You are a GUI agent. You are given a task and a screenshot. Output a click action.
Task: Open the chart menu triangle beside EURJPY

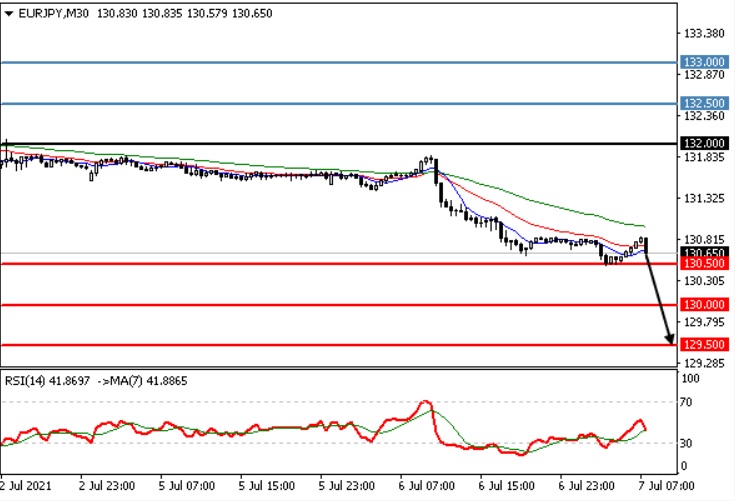(x=8, y=14)
